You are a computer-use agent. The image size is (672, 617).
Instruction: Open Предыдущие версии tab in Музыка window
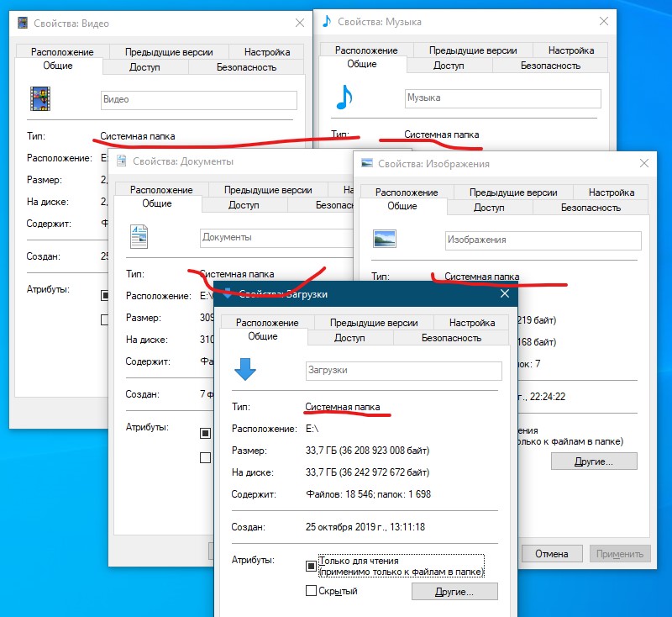[x=473, y=50]
